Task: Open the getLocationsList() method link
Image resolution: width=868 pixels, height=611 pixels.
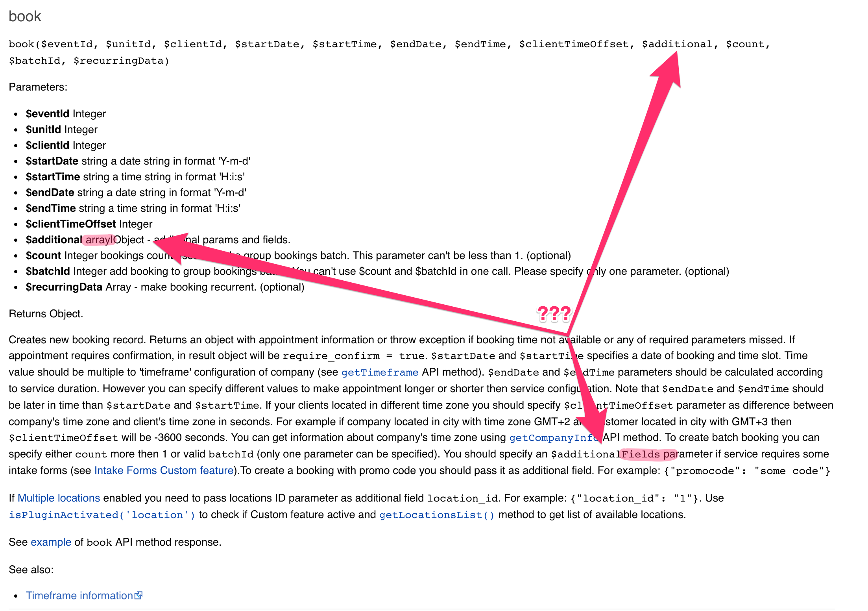Action: pyautogui.click(x=437, y=515)
